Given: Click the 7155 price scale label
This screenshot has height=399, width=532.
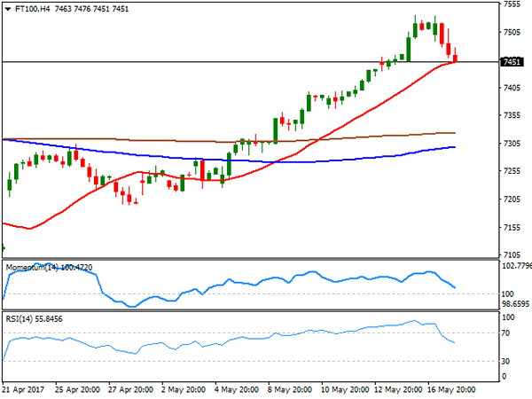Looking at the screenshot, I should (x=512, y=227).
